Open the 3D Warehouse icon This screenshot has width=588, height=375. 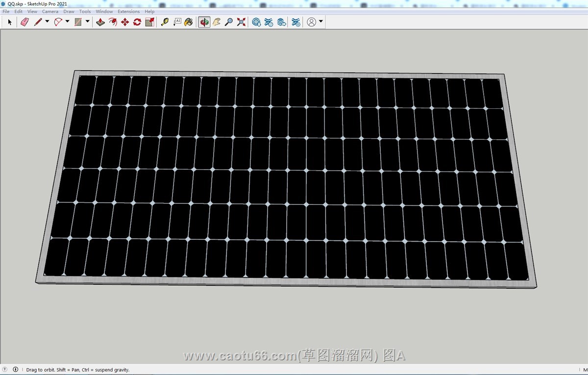(x=256, y=22)
